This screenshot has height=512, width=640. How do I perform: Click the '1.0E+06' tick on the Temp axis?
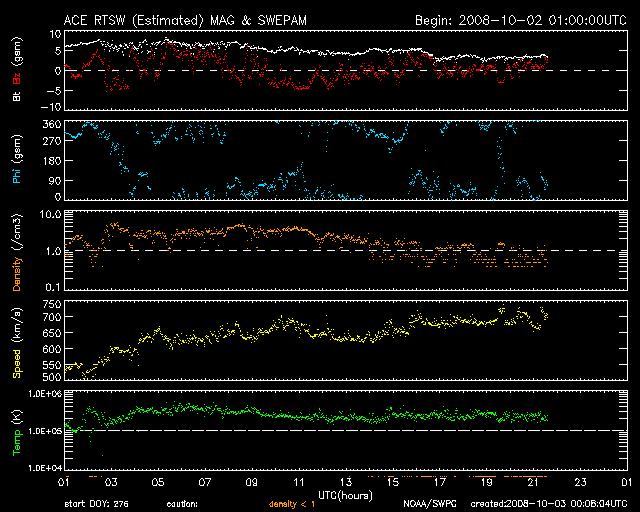45,394
